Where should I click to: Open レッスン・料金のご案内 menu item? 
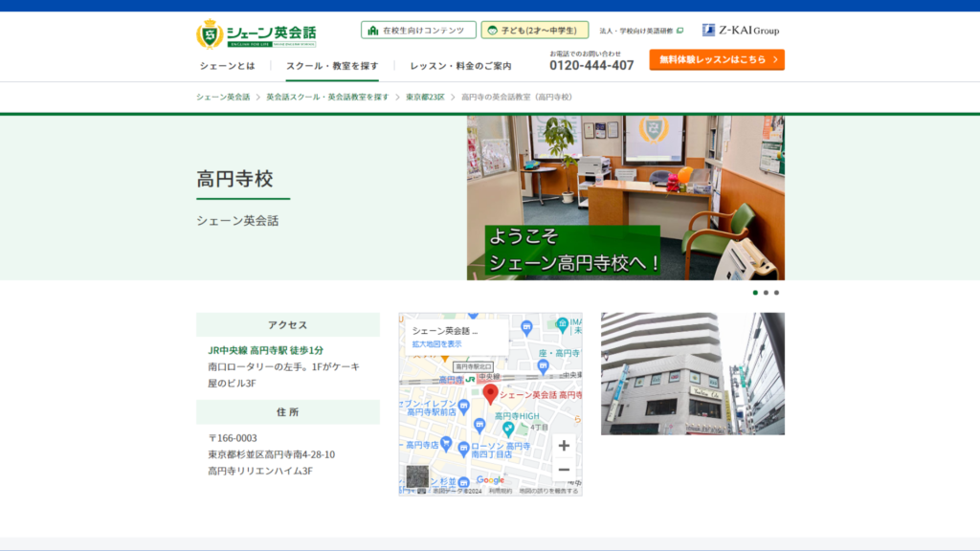coord(460,66)
